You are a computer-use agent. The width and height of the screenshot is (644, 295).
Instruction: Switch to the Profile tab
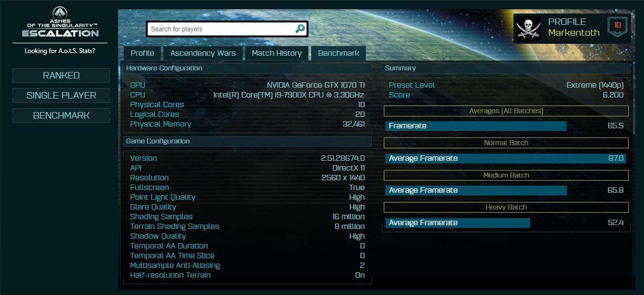point(142,54)
